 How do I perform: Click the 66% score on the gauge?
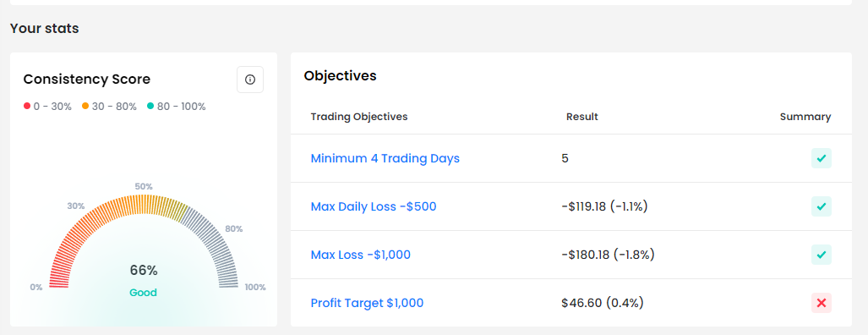click(144, 270)
